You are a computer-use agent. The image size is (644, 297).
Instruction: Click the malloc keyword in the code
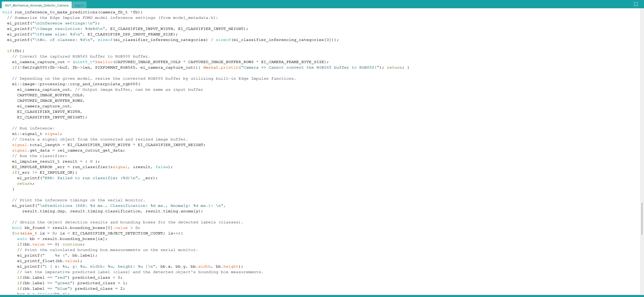click(105, 62)
